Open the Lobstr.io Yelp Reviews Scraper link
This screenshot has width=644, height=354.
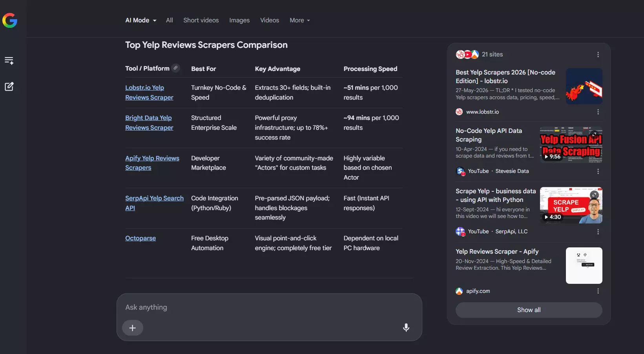(x=149, y=93)
